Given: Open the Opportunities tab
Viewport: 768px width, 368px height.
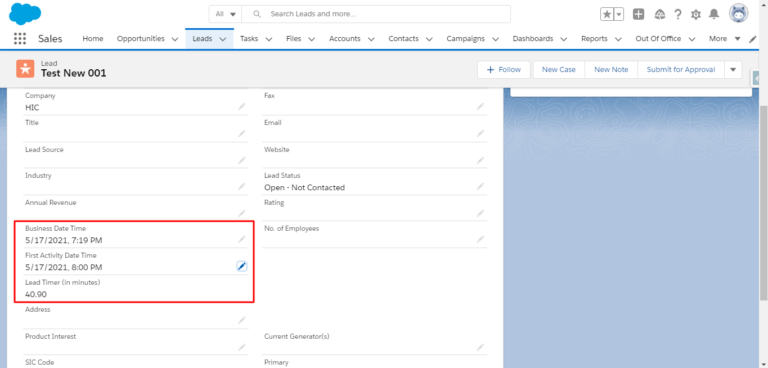Looking at the screenshot, I should (141, 39).
